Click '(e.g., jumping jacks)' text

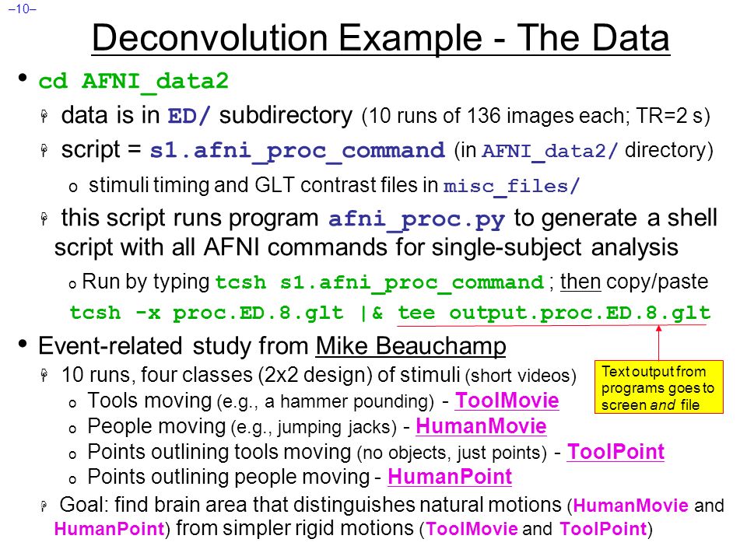click(314, 427)
